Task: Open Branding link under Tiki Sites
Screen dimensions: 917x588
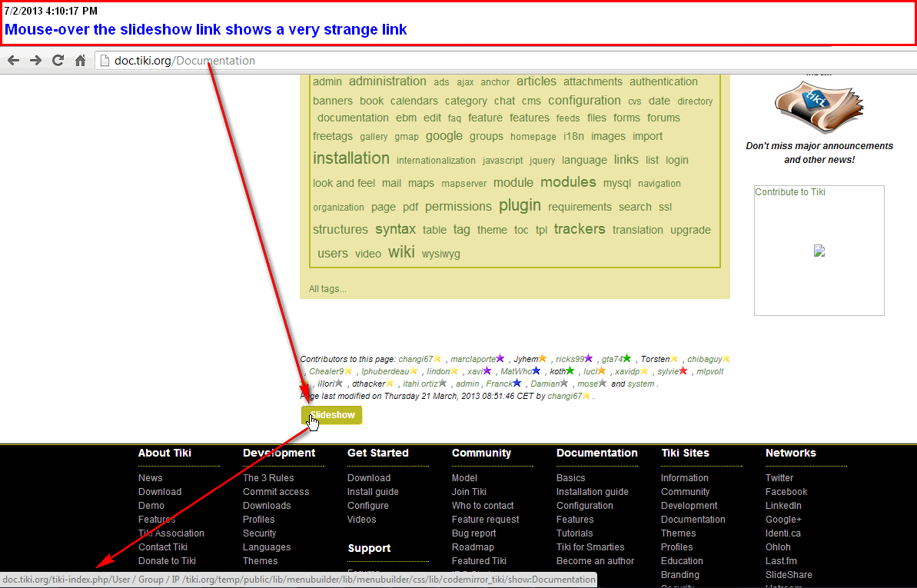Action: [x=680, y=574]
